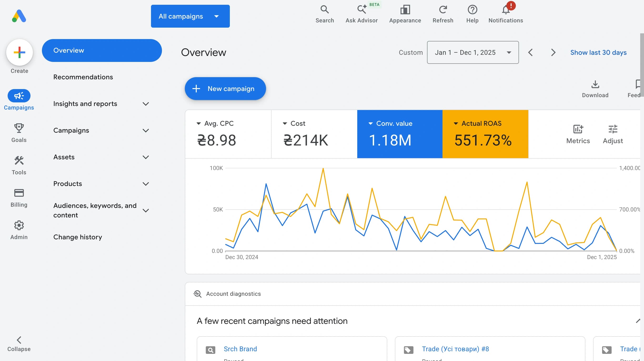Open Billing card icon
644x361 pixels.
[x=19, y=193]
